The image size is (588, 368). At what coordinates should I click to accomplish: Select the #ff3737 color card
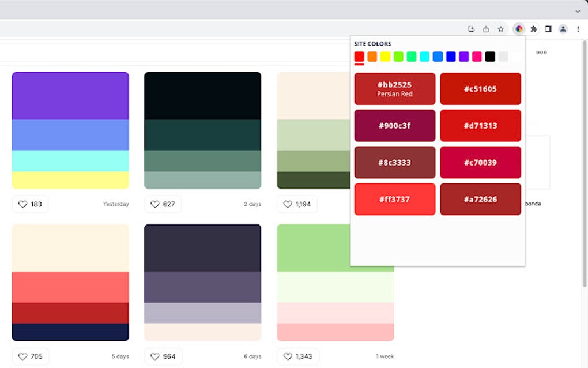394,199
